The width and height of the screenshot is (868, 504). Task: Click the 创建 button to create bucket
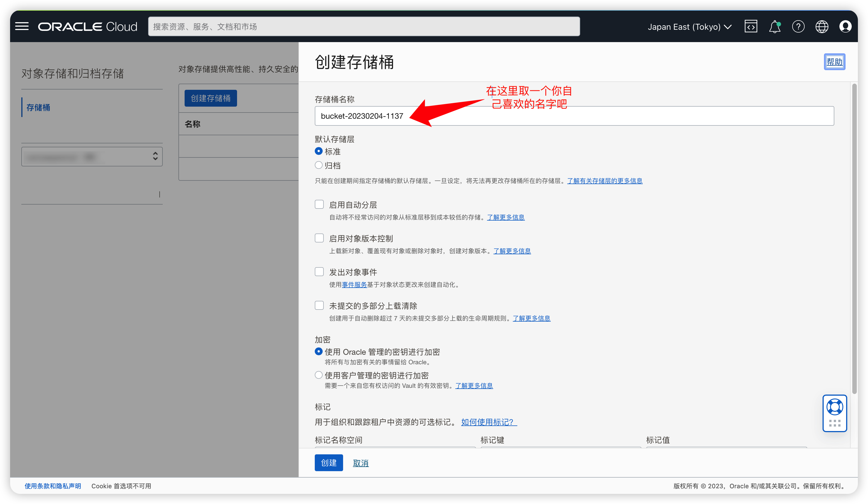coord(329,463)
